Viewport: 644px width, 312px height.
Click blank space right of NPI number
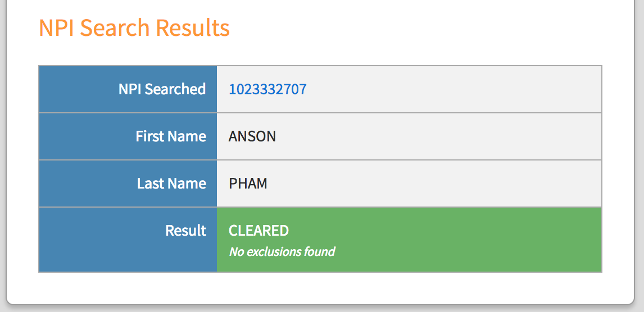[450, 89]
